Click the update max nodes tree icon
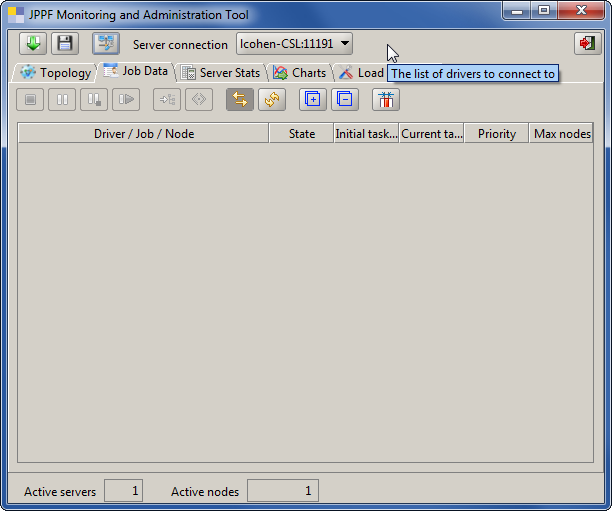The height and width of the screenshot is (511, 612). coord(167,100)
